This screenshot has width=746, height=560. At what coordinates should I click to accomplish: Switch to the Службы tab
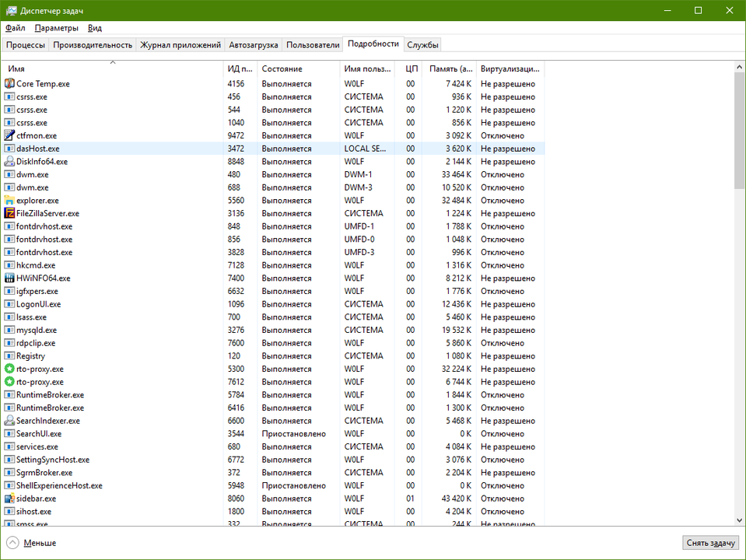[x=422, y=45]
